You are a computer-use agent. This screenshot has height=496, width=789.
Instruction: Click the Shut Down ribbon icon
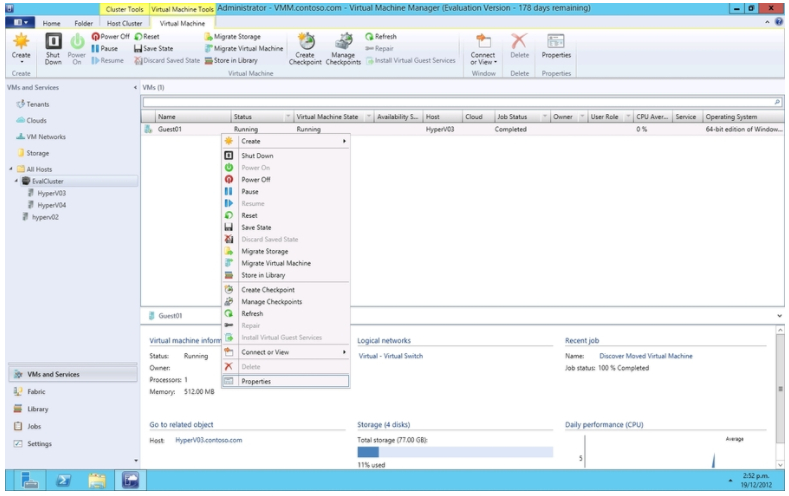click(x=53, y=49)
